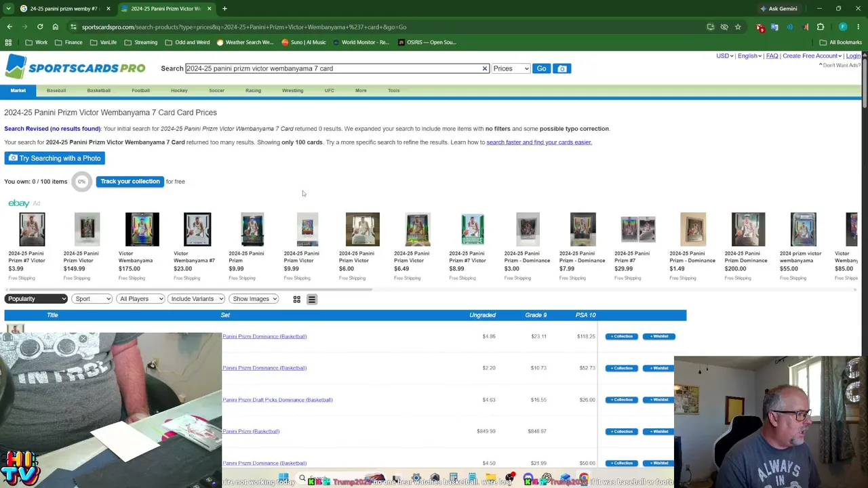Open the browser home page
This screenshot has height=488, width=868.
coord(56,27)
